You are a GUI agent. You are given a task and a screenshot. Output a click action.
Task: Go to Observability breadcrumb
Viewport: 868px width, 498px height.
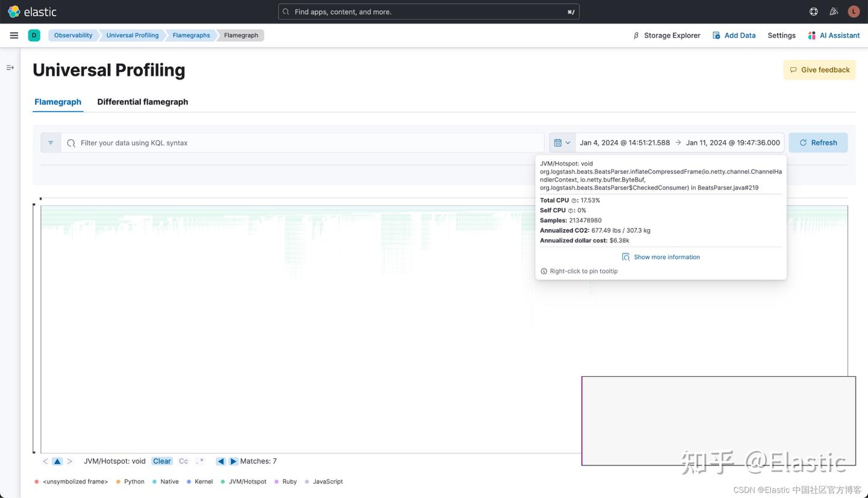click(74, 36)
